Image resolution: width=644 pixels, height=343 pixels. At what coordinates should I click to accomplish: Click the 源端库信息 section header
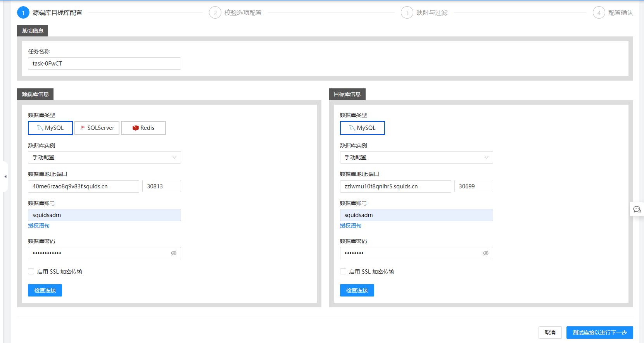(x=35, y=94)
